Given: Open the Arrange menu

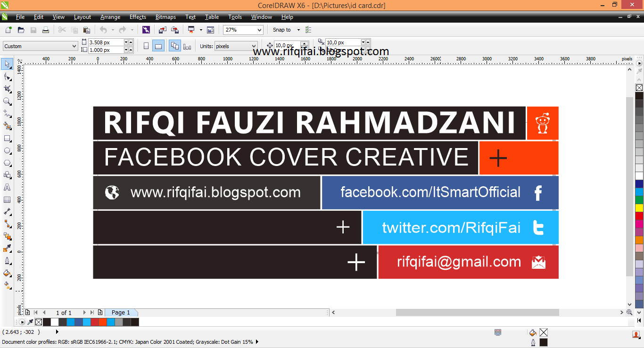Looking at the screenshot, I should pyautogui.click(x=110, y=17).
